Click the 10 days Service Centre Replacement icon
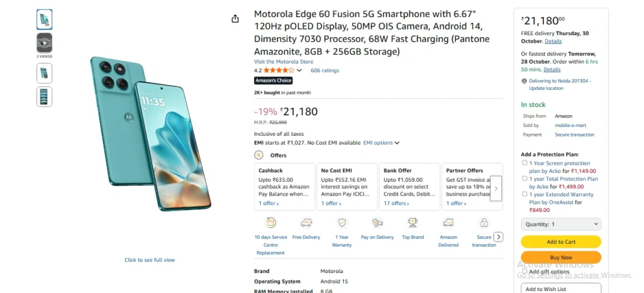The width and height of the screenshot is (644, 293). click(271, 223)
